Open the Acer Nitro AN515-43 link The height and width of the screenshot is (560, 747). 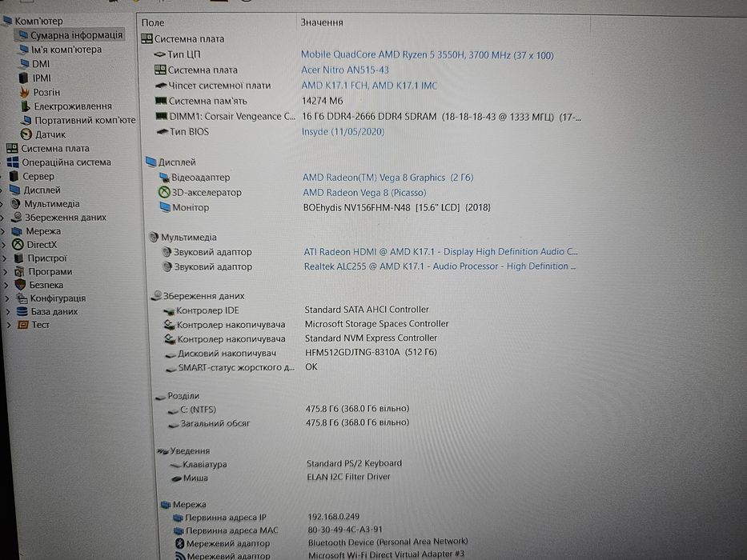(x=345, y=70)
